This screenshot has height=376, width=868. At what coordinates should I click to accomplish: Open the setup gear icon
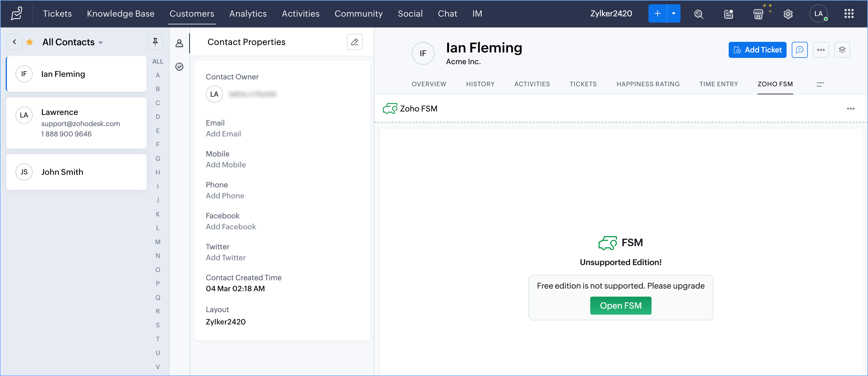click(x=787, y=14)
